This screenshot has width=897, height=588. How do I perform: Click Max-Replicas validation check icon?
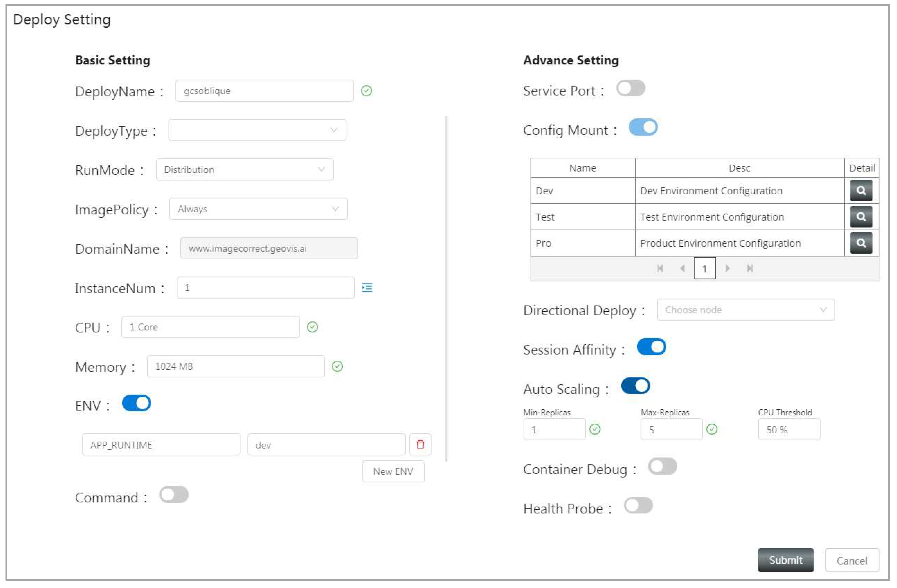coord(712,429)
